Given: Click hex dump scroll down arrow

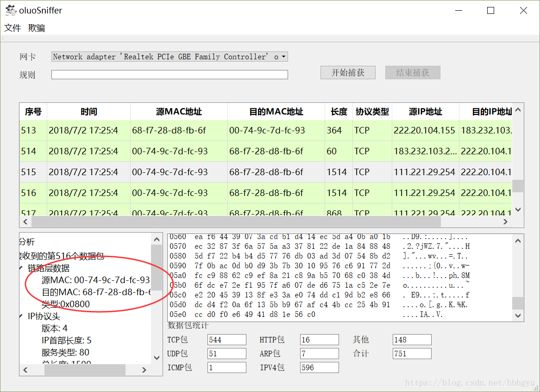Looking at the screenshot, I should [x=518, y=316].
